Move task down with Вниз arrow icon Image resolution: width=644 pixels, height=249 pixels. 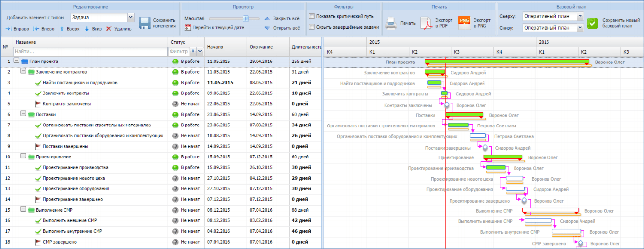click(87, 29)
